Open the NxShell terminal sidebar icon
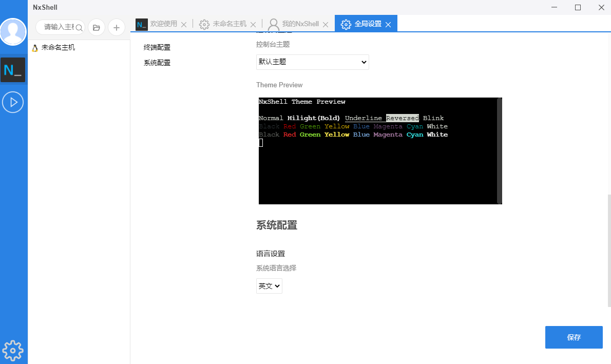 point(13,70)
